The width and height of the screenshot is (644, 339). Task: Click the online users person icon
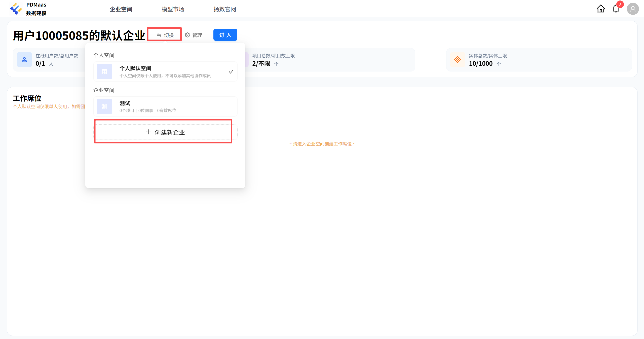click(x=24, y=60)
